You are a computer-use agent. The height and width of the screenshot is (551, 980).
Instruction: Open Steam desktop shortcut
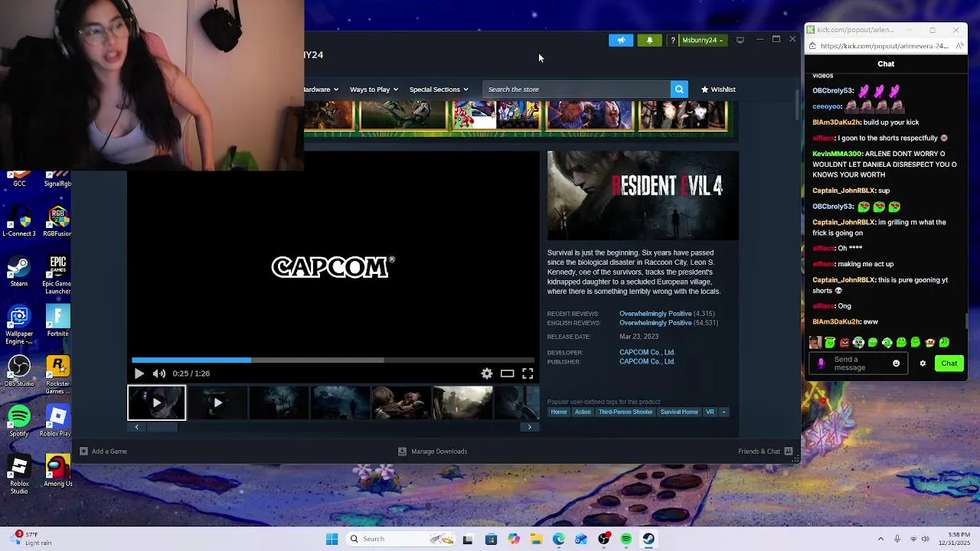tap(19, 272)
